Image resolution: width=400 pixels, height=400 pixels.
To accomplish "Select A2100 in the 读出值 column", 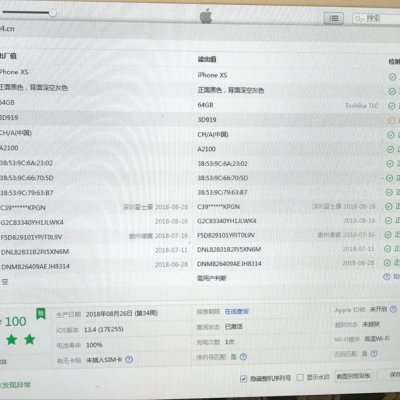I will tap(207, 149).
